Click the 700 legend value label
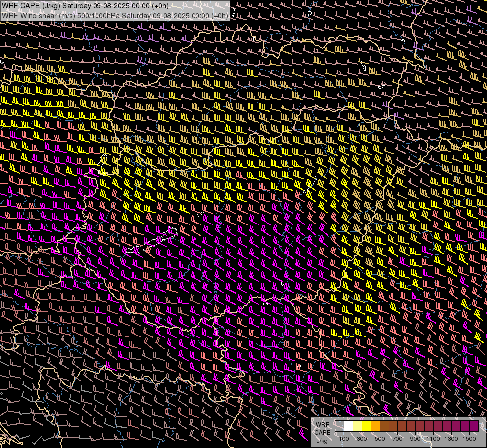 pyautogui.click(x=397, y=439)
